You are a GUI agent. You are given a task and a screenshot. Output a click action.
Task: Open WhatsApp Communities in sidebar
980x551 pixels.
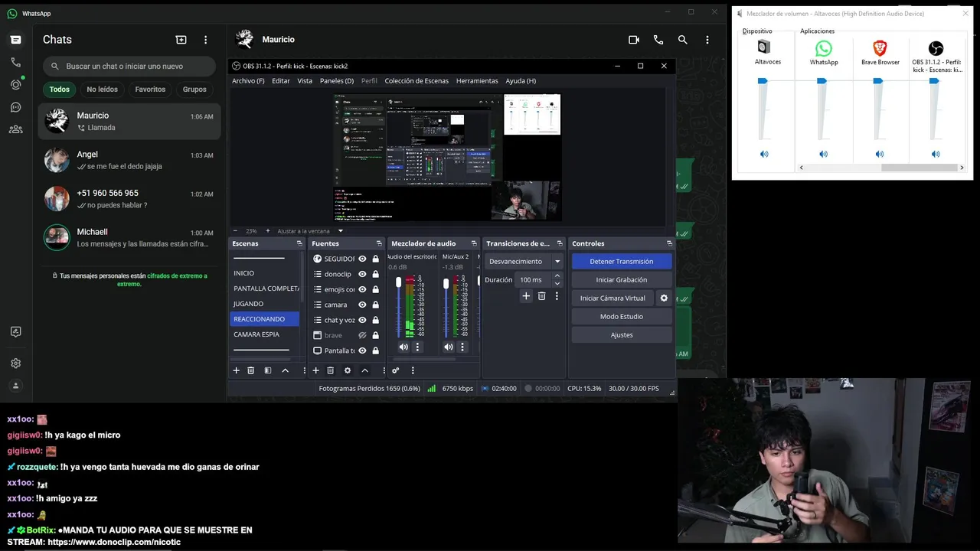pyautogui.click(x=15, y=129)
